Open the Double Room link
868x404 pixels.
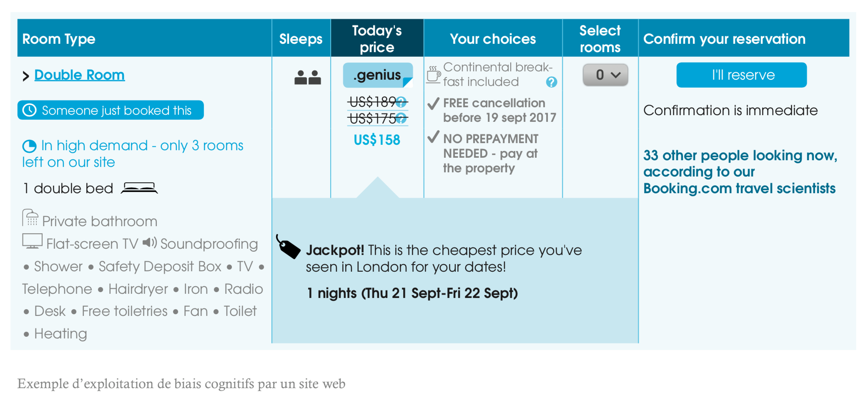click(79, 75)
